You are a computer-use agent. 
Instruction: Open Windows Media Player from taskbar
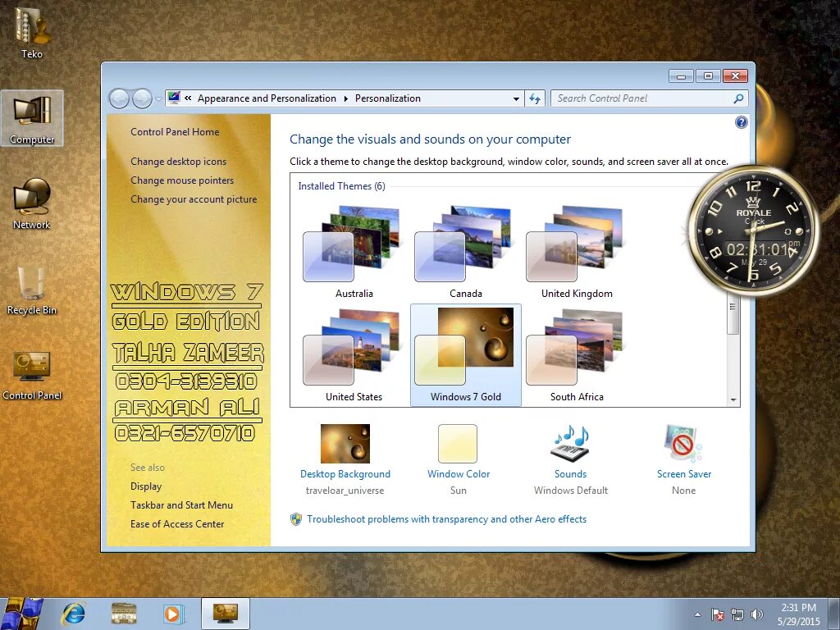(x=173, y=614)
